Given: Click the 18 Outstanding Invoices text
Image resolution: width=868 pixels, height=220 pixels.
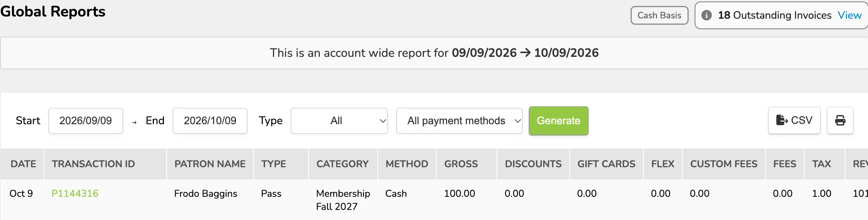Looking at the screenshot, I should pos(774,15).
